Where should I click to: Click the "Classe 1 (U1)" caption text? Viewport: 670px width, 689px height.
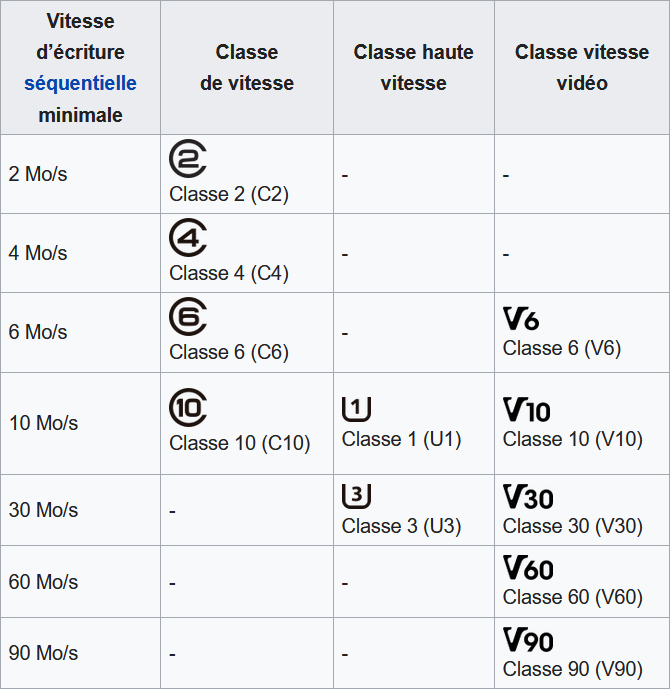tap(401, 439)
